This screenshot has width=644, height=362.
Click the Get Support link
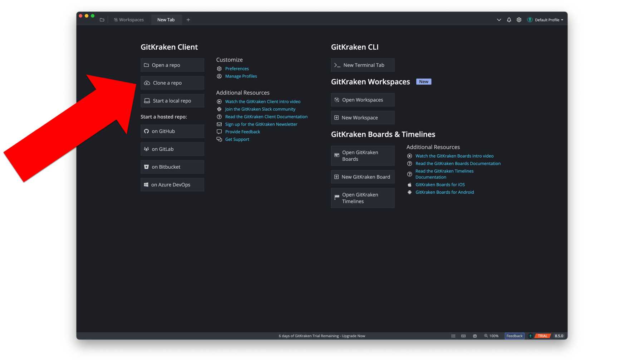pos(237,139)
